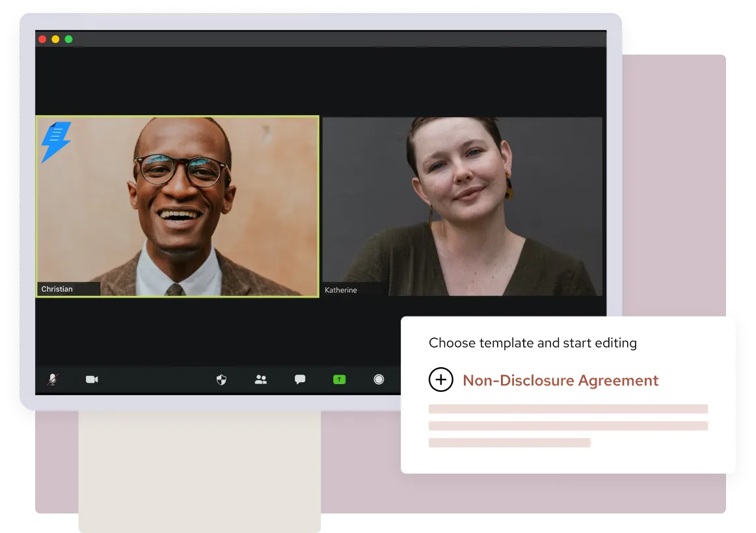This screenshot has height=533, width=756.
Task: Select the Non-Disclosure Agreement template
Action: pyautogui.click(x=561, y=380)
